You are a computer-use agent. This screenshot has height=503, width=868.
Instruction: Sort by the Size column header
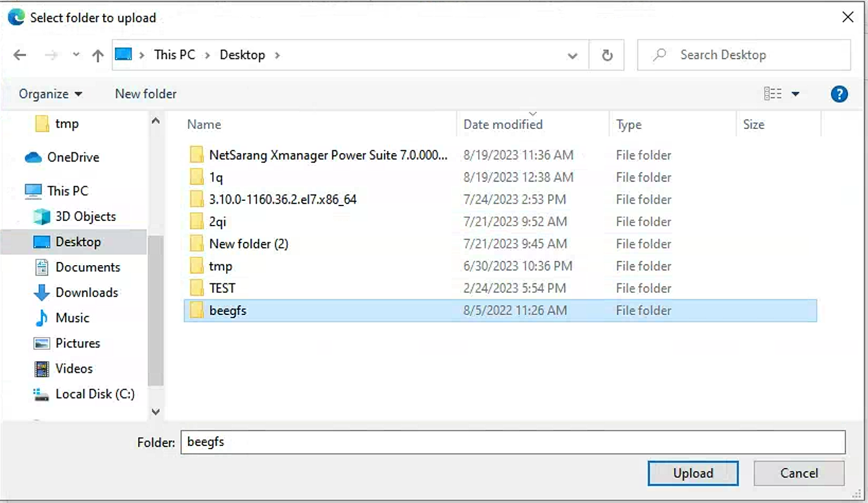754,124
